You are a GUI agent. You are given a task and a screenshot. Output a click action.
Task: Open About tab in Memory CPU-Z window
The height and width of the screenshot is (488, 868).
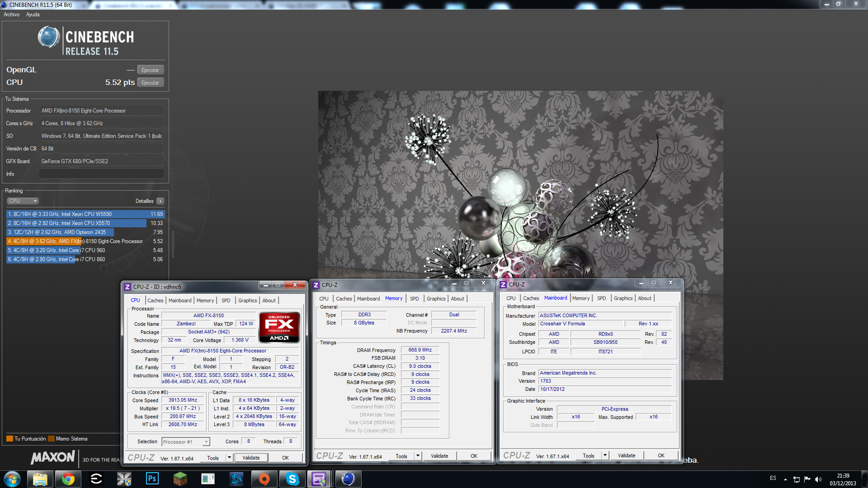click(x=458, y=299)
